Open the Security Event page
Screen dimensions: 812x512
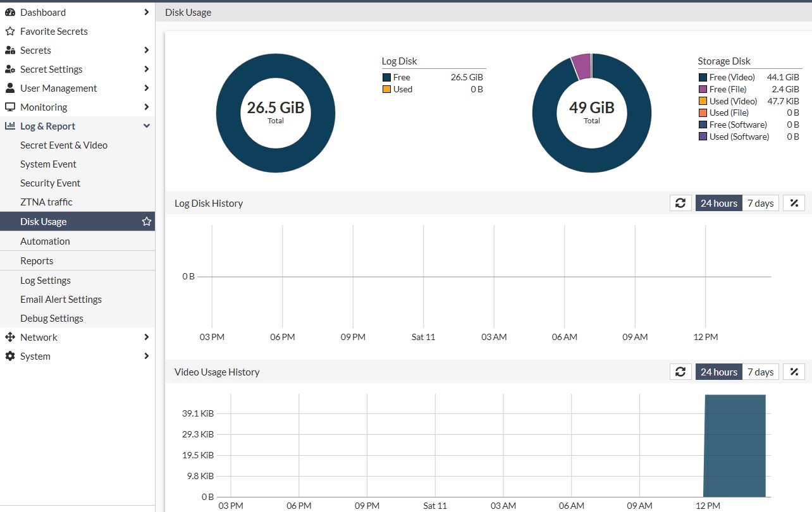point(51,183)
